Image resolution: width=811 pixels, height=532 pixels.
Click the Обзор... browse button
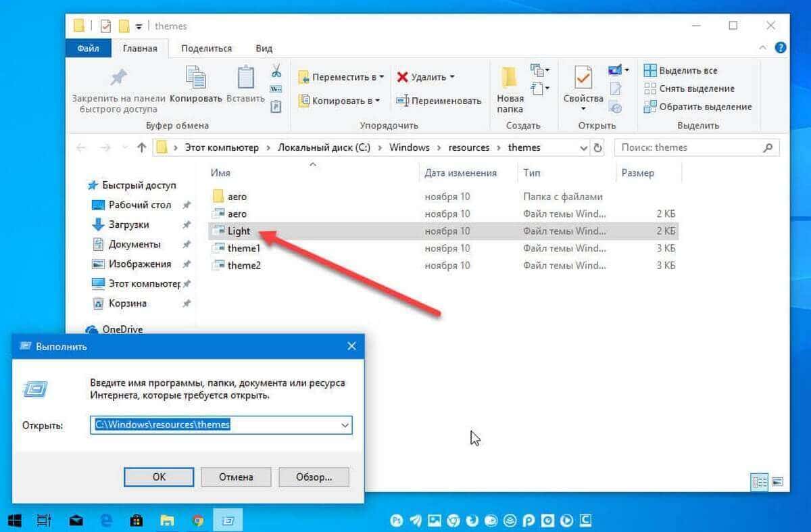click(x=314, y=477)
